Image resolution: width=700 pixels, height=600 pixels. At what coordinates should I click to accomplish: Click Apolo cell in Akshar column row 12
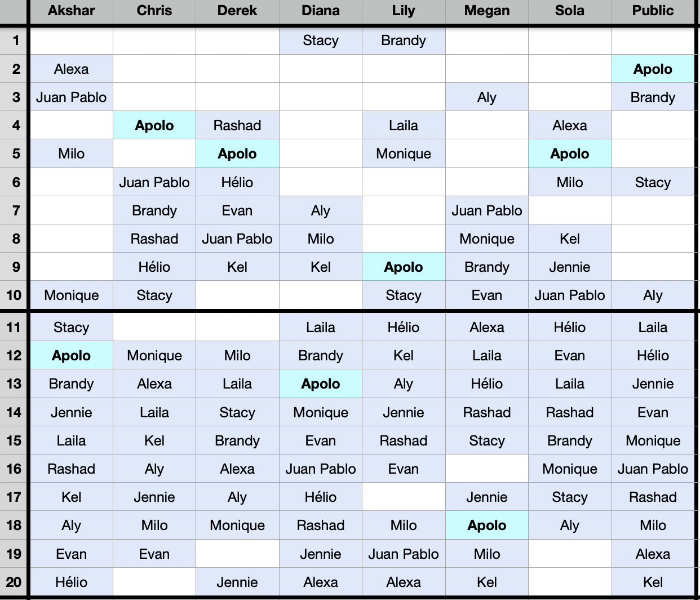[71, 355]
